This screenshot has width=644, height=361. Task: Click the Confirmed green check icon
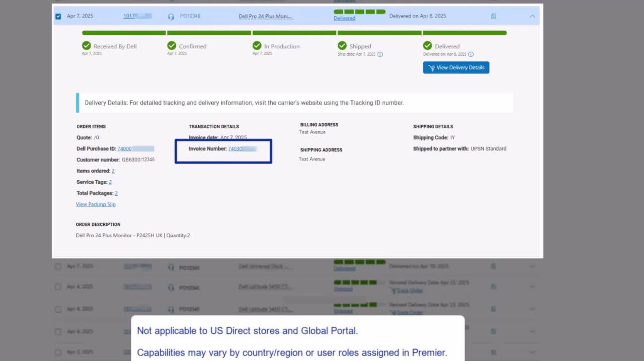pyautogui.click(x=172, y=45)
